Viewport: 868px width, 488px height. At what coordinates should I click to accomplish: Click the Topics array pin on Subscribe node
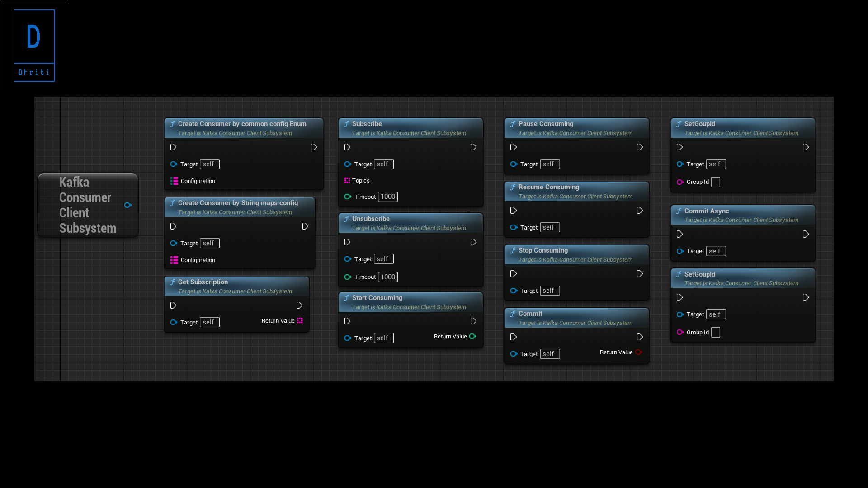point(348,180)
